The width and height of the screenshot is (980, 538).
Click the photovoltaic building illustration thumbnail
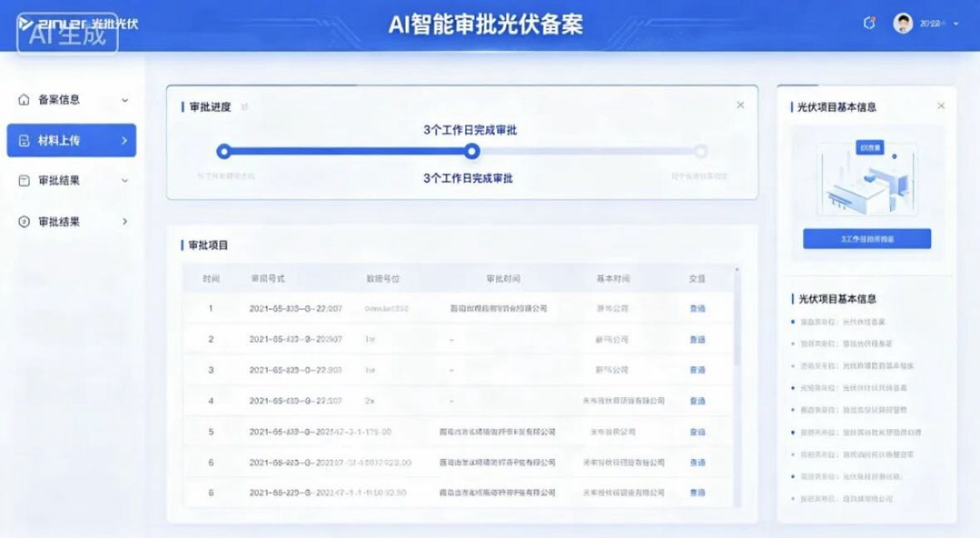(867, 178)
